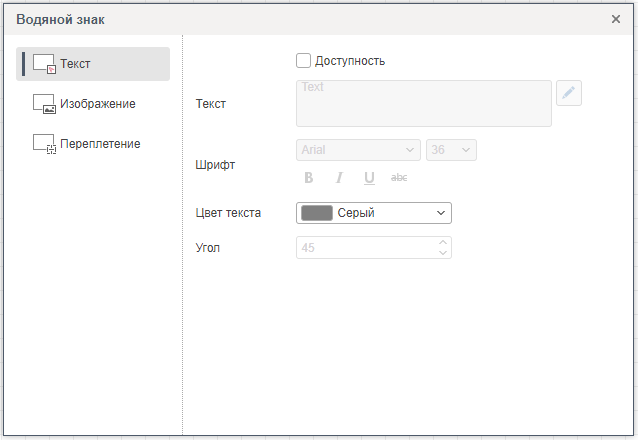
Task: Click the Переплетение icon in sidebar
Action: pos(44,144)
